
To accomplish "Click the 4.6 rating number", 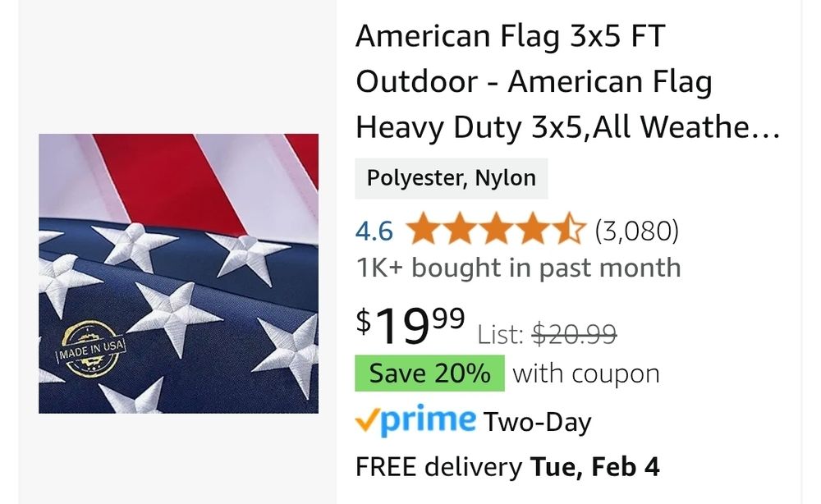I will tap(374, 231).
